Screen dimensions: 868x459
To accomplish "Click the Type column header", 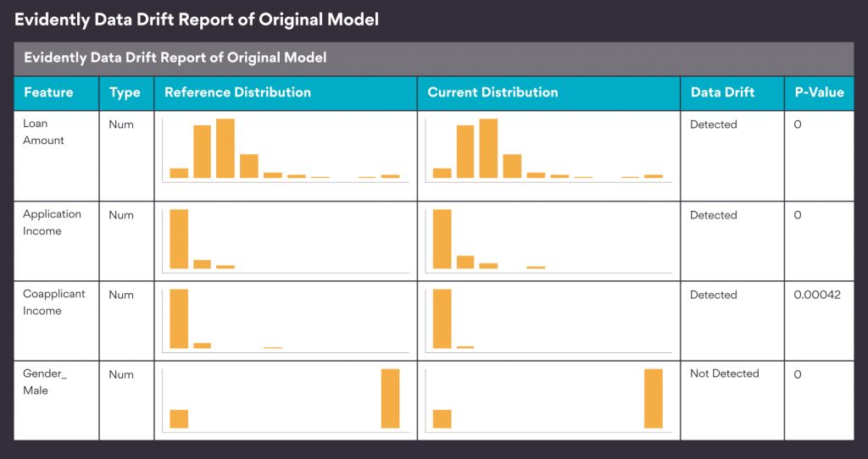I will (127, 93).
